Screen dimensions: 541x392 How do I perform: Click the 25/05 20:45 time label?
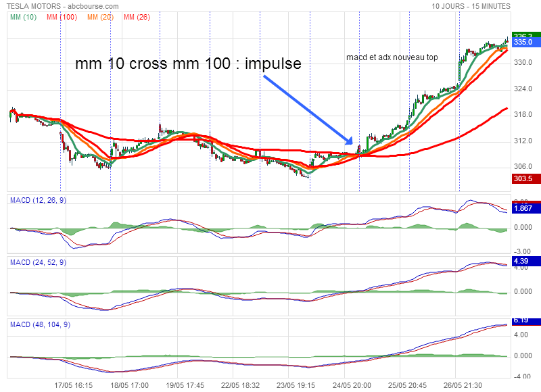pyautogui.click(x=408, y=385)
